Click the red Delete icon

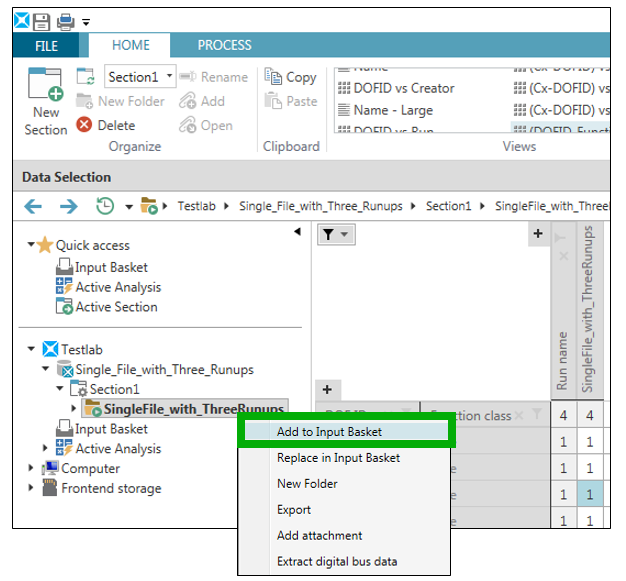coord(84,125)
